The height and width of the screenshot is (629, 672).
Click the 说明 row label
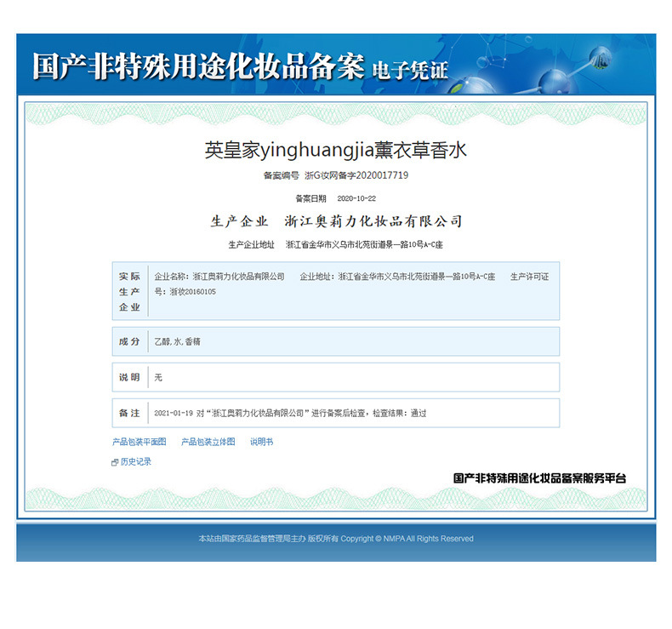(129, 377)
